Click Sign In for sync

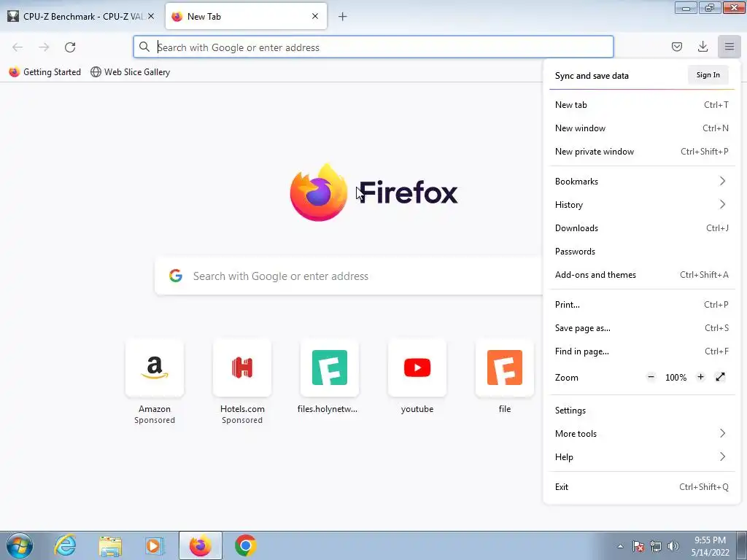click(x=708, y=75)
